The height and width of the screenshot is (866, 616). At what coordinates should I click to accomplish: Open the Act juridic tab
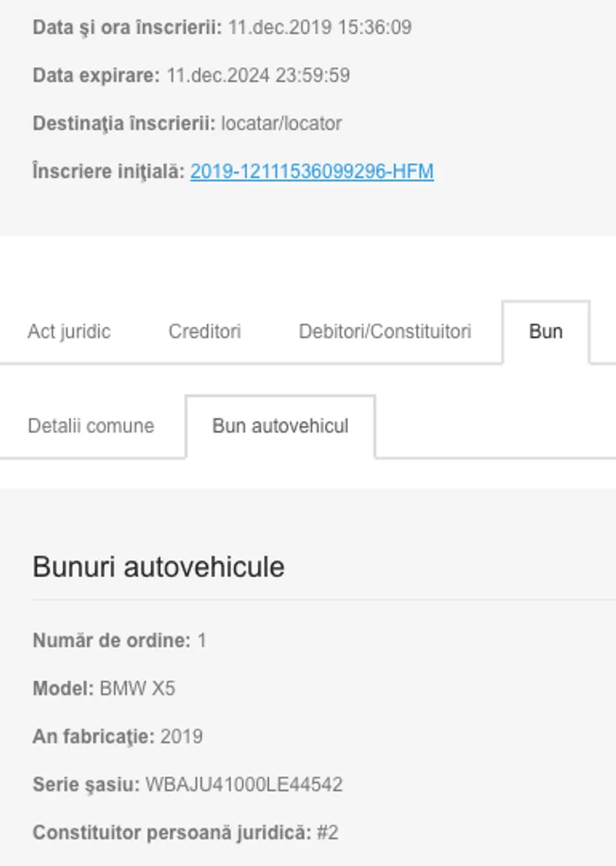(x=69, y=331)
